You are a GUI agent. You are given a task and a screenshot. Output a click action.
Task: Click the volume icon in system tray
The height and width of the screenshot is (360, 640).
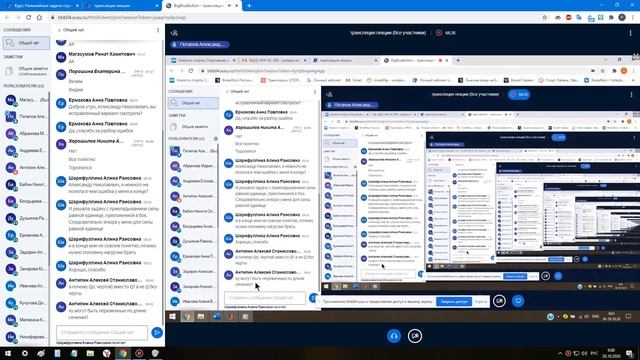click(x=584, y=353)
